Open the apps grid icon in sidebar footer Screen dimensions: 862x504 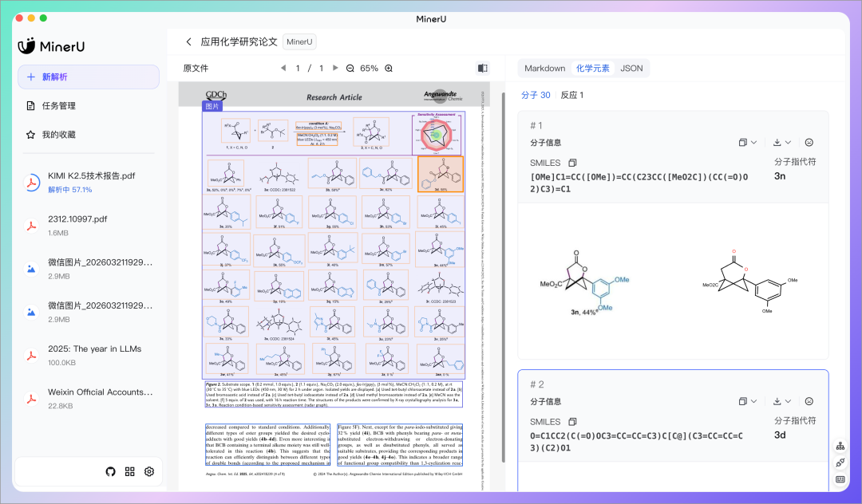tap(130, 471)
